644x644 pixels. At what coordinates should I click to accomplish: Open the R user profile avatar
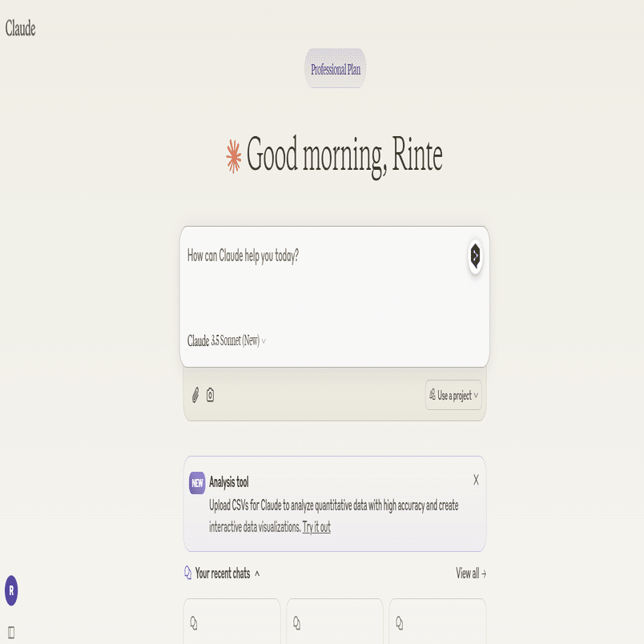pos(11,590)
